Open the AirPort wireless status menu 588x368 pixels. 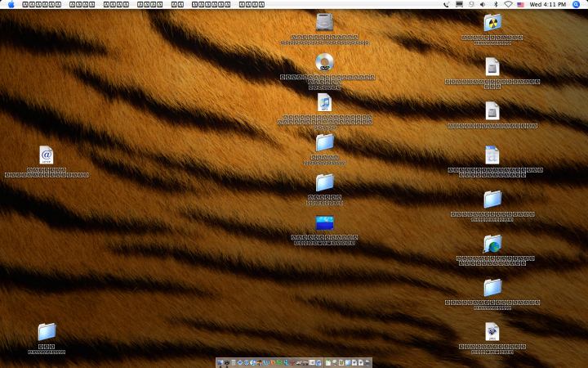click(508, 5)
